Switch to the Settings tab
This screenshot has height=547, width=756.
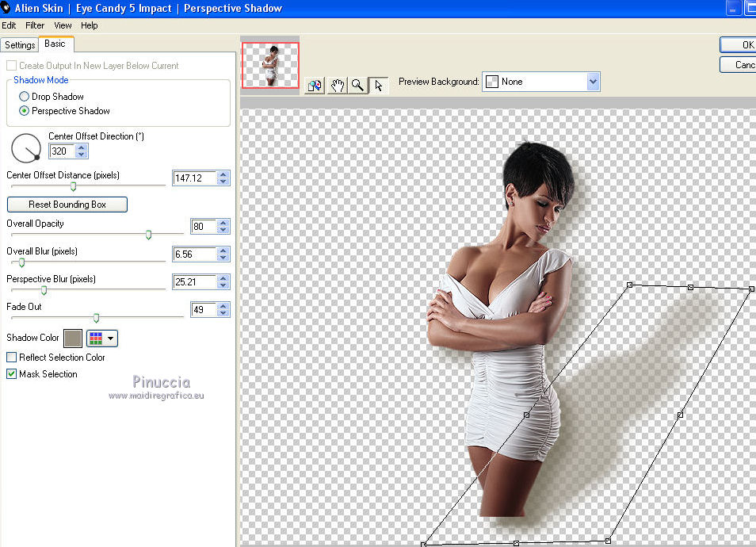pyautogui.click(x=20, y=45)
